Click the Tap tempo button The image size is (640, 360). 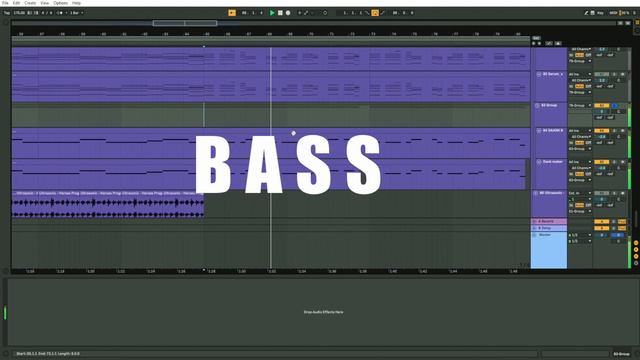pos(7,13)
